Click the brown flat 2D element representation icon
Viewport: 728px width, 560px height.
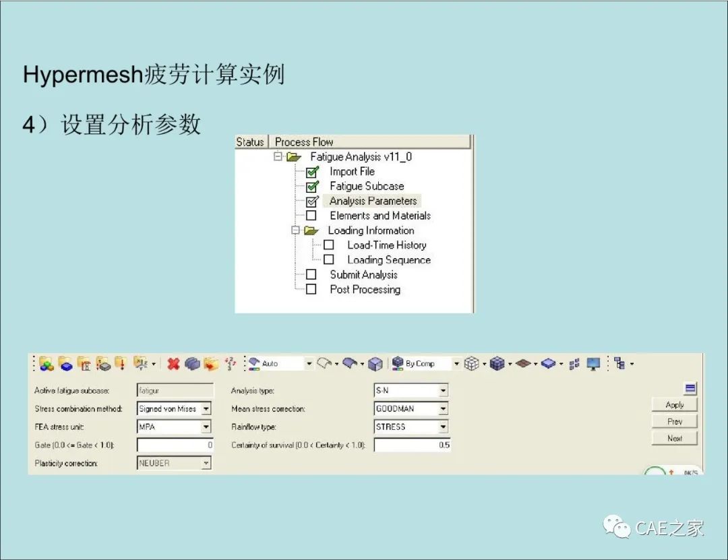[523, 364]
